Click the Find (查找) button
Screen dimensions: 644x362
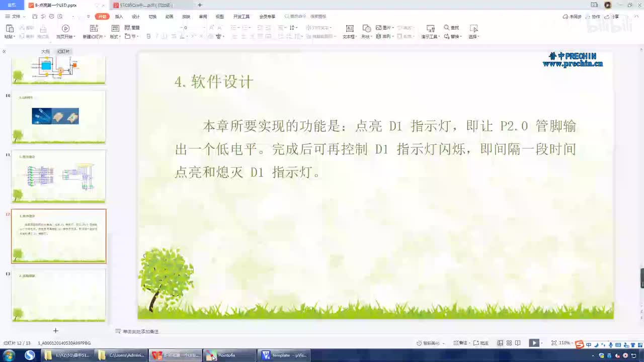tap(452, 28)
